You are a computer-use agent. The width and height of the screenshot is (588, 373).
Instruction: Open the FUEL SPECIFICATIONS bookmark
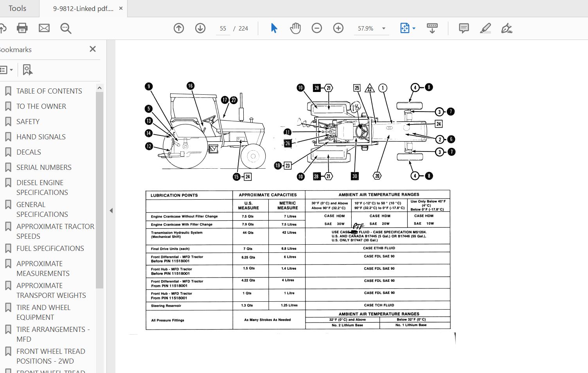pos(50,248)
